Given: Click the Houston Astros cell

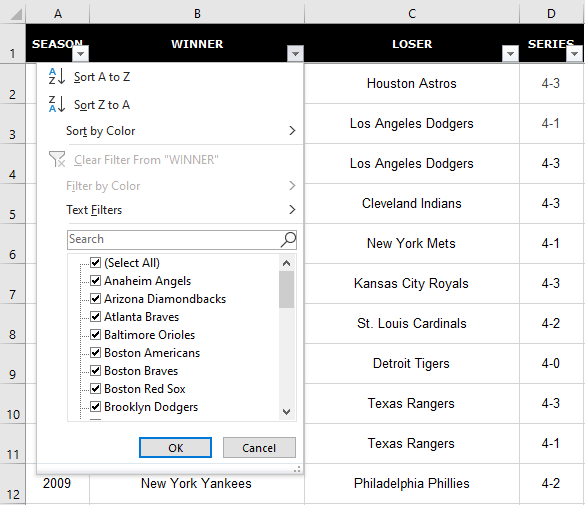Looking at the screenshot, I should click(412, 83).
